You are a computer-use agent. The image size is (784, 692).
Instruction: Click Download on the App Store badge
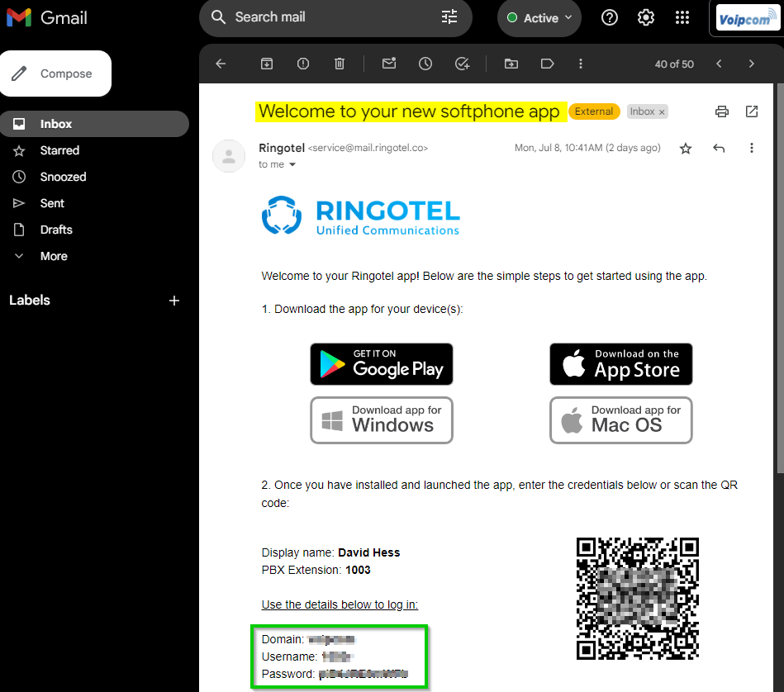pyautogui.click(x=621, y=364)
